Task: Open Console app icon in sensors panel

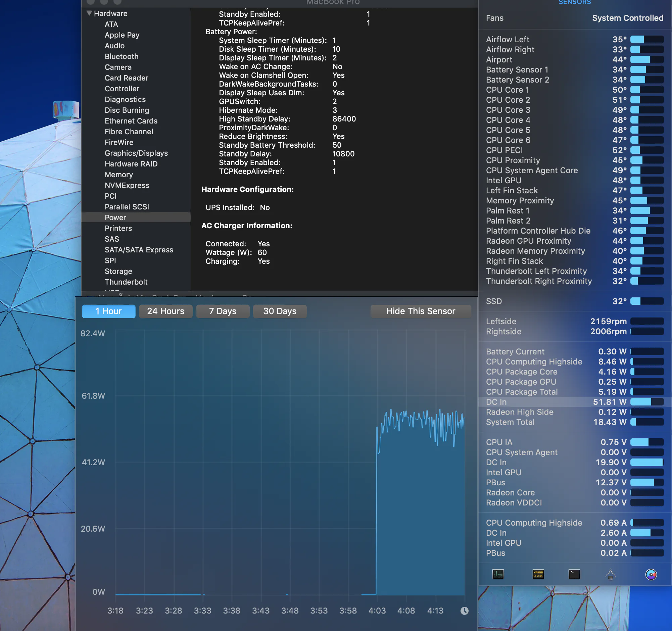Action: pyautogui.click(x=538, y=574)
